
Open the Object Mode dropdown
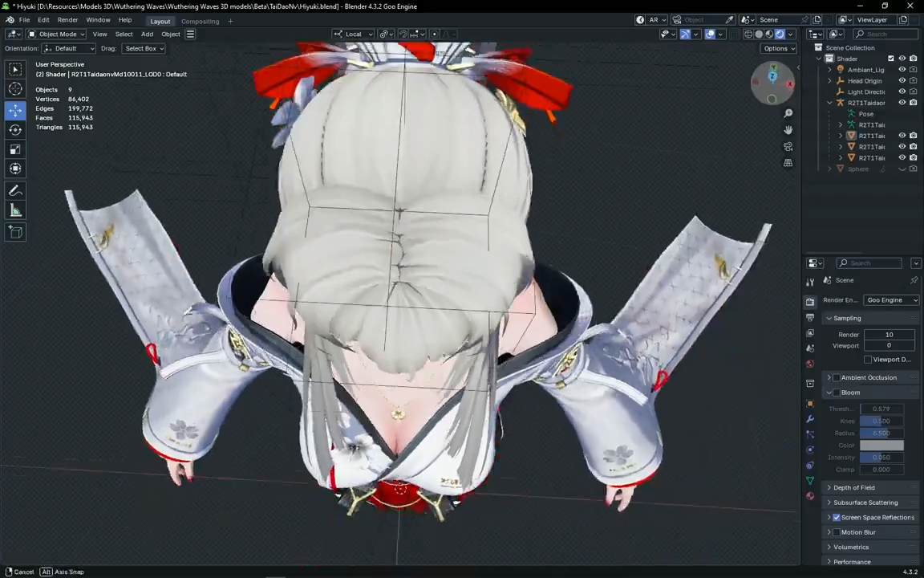(x=56, y=35)
